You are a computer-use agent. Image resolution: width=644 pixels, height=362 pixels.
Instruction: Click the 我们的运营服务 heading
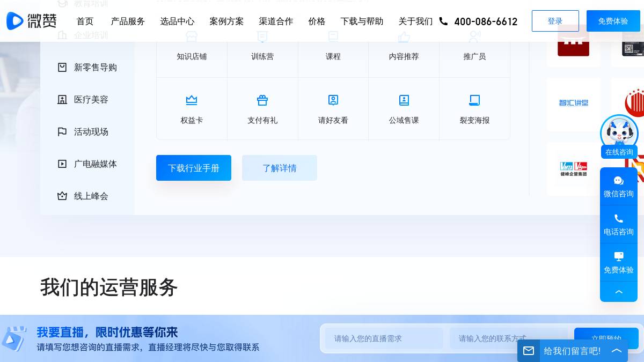(x=109, y=287)
